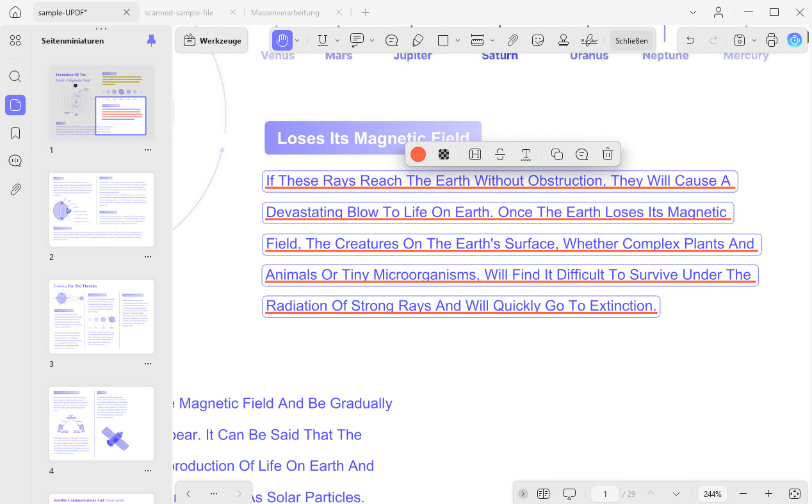
Task: Copy the selected annotation text
Action: click(557, 154)
